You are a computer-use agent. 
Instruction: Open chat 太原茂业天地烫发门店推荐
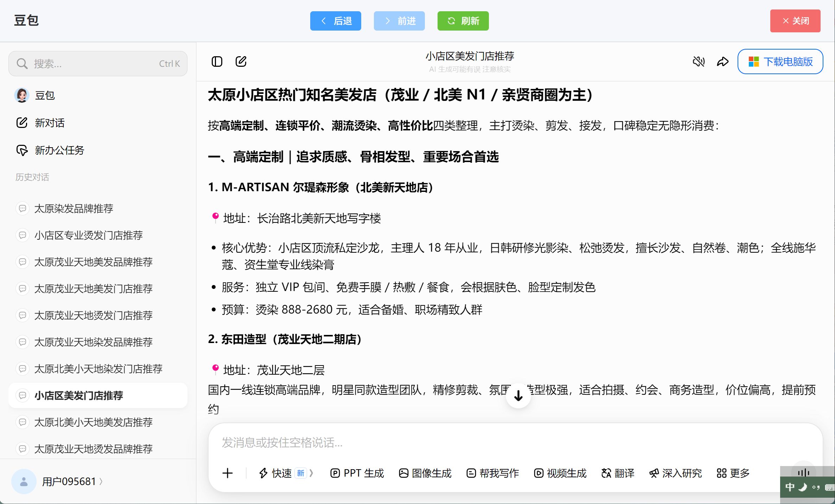point(98,315)
